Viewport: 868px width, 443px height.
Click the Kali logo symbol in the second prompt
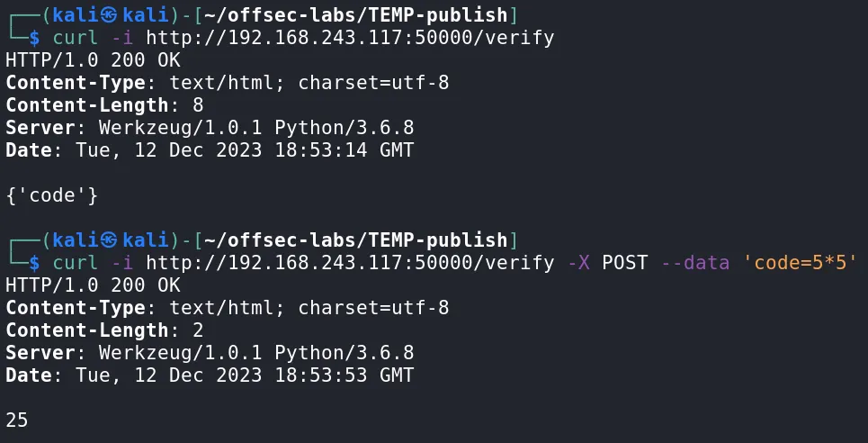[109, 240]
